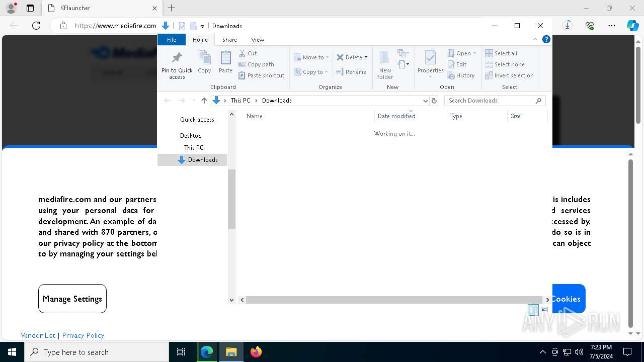The width and height of the screenshot is (644, 362).
Task: Switch to details view layout toggle
Action: pyautogui.click(x=533, y=310)
